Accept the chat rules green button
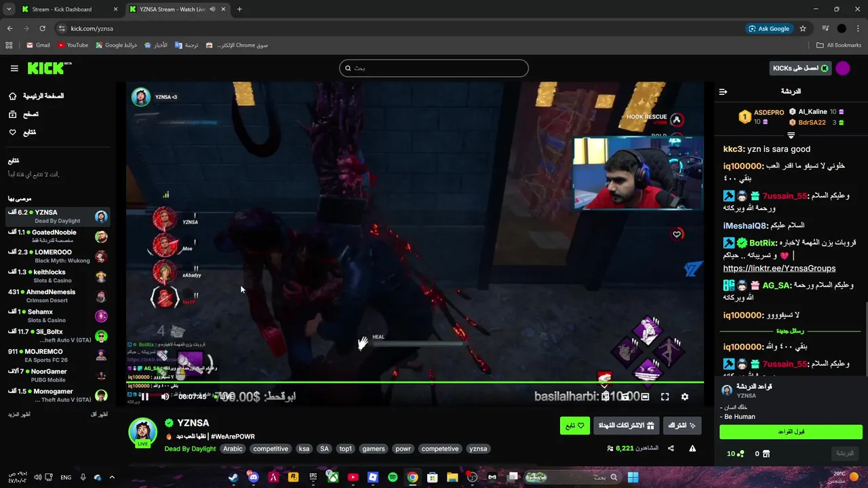Viewport: 868px width, 488px height. [x=791, y=432]
